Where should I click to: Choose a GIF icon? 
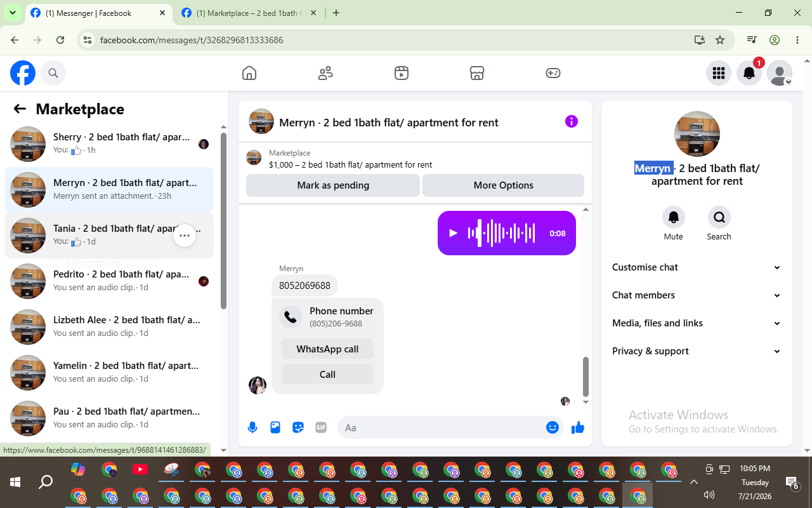321,427
